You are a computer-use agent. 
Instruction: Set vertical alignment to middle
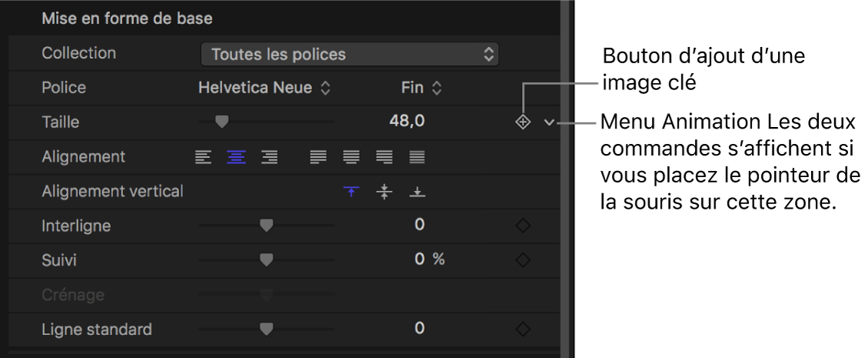[x=384, y=192]
